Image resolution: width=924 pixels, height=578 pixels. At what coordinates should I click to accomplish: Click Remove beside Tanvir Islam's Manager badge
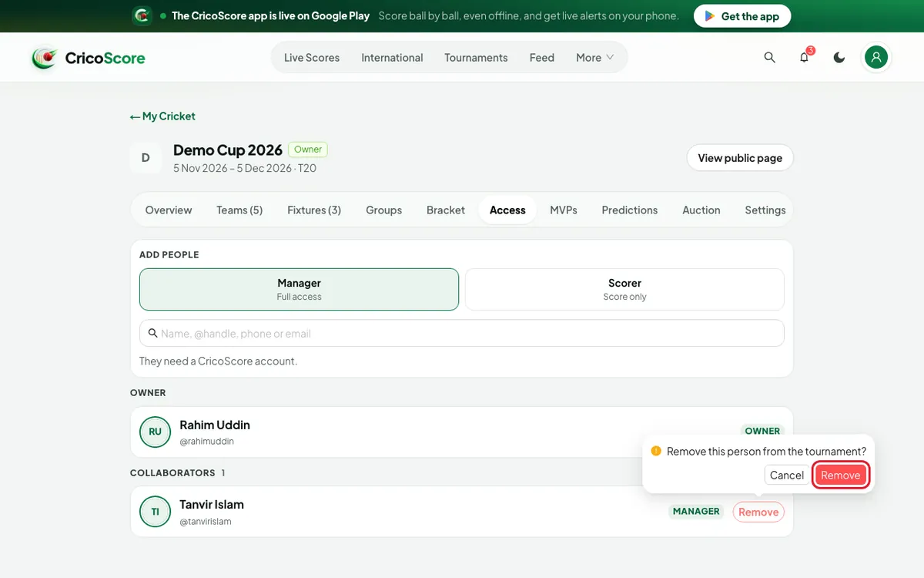[758, 512]
